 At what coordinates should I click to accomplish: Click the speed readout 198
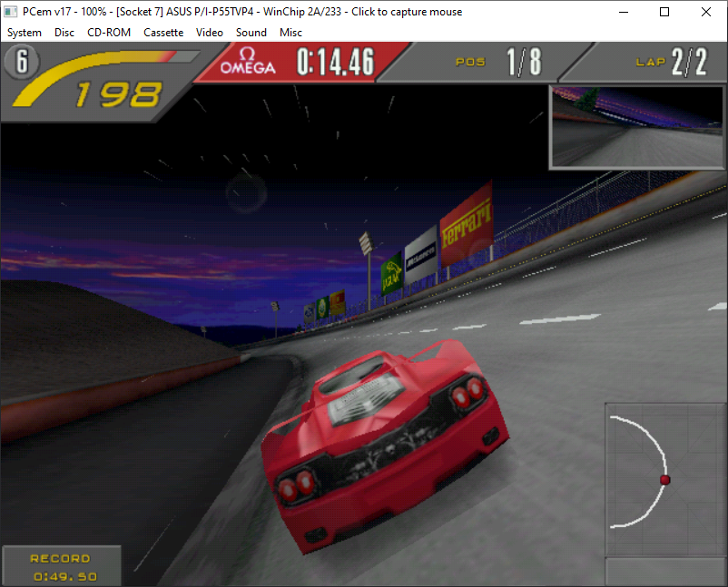click(x=119, y=94)
